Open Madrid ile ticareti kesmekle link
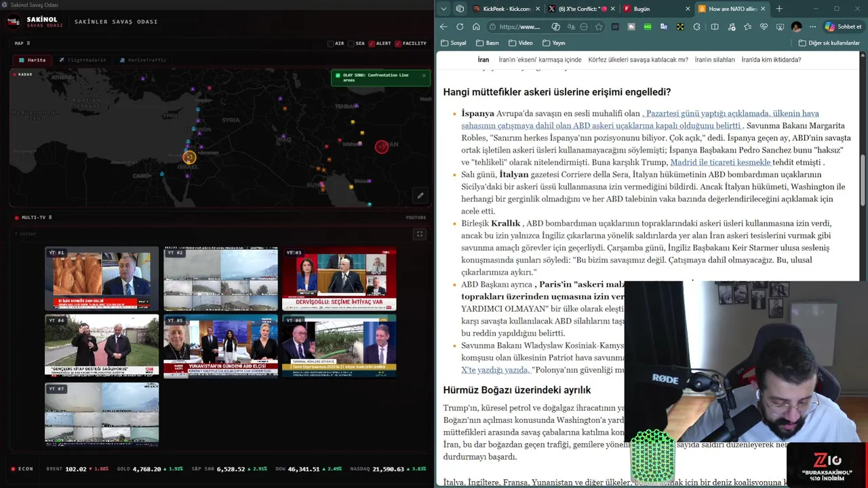 tap(721, 162)
